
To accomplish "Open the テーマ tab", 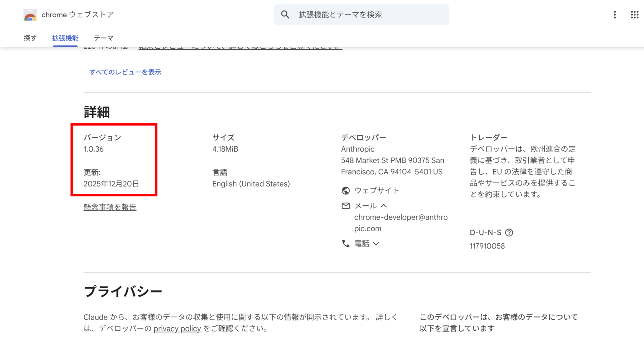I will [103, 38].
